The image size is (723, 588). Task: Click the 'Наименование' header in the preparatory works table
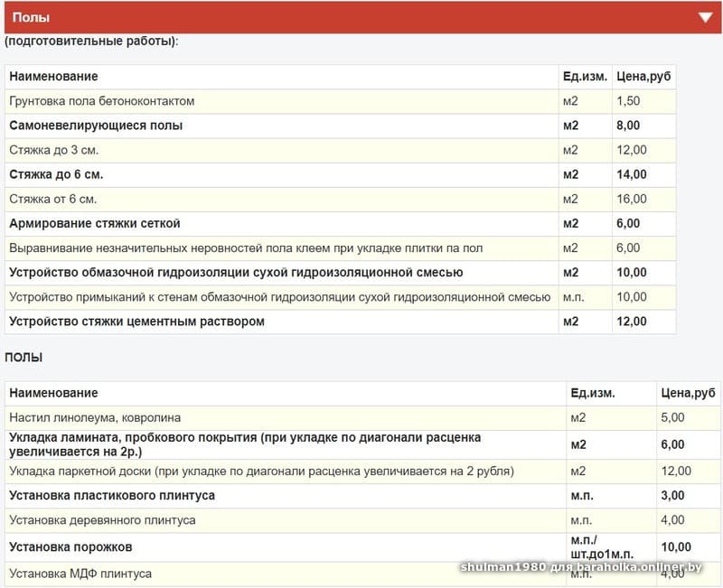(x=53, y=77)
